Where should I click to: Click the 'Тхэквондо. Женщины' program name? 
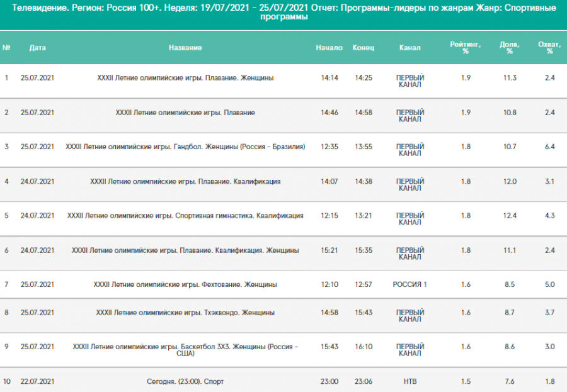(x=185, y=313)
